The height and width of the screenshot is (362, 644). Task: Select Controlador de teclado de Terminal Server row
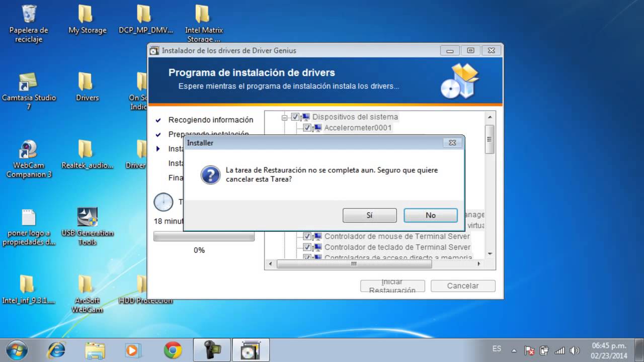(397, 247)
